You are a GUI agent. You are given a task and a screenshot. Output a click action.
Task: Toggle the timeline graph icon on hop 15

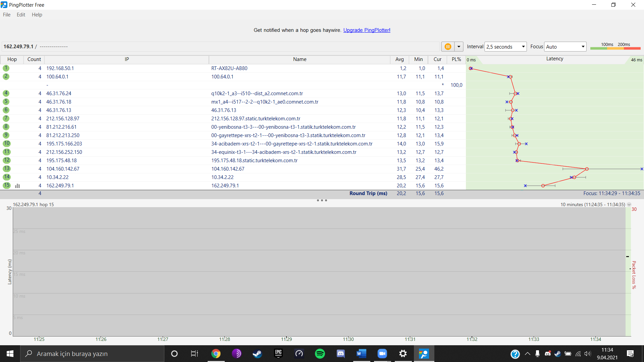17,186
